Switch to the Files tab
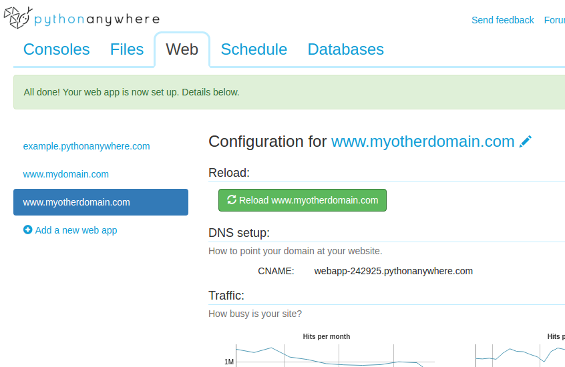 [127, 49]
